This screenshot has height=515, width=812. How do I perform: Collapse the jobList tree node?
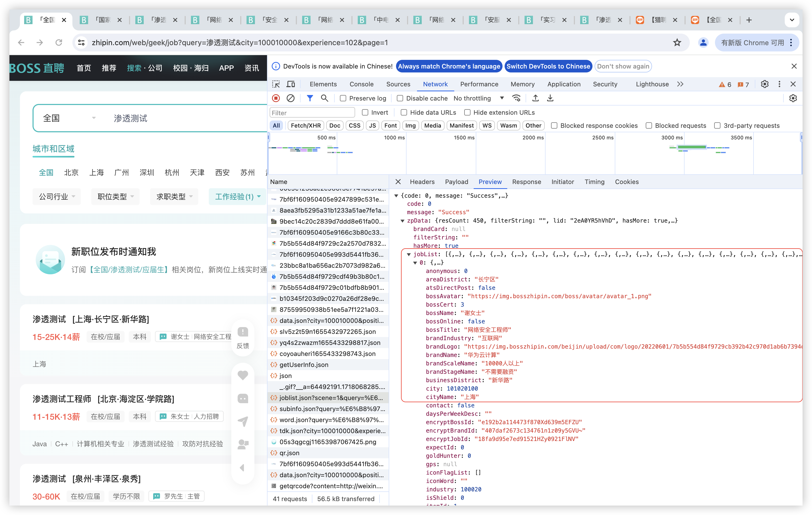pyautogui.click(x=409, y=254)
